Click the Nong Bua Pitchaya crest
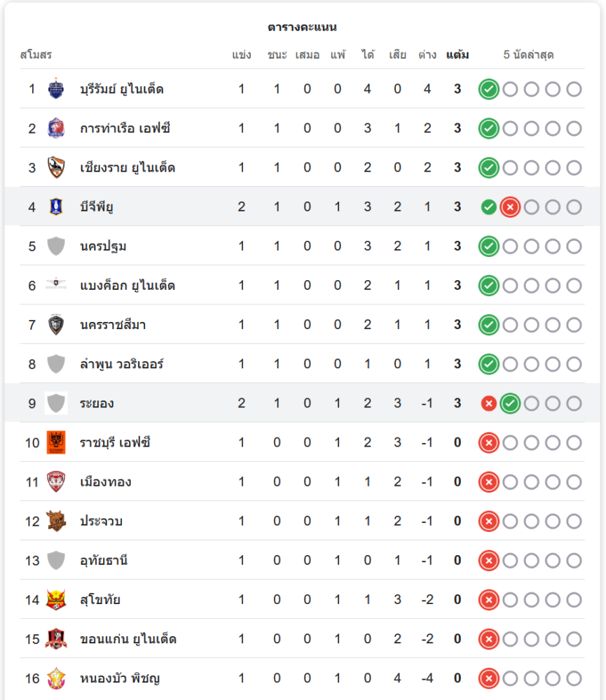 [56, 678]
